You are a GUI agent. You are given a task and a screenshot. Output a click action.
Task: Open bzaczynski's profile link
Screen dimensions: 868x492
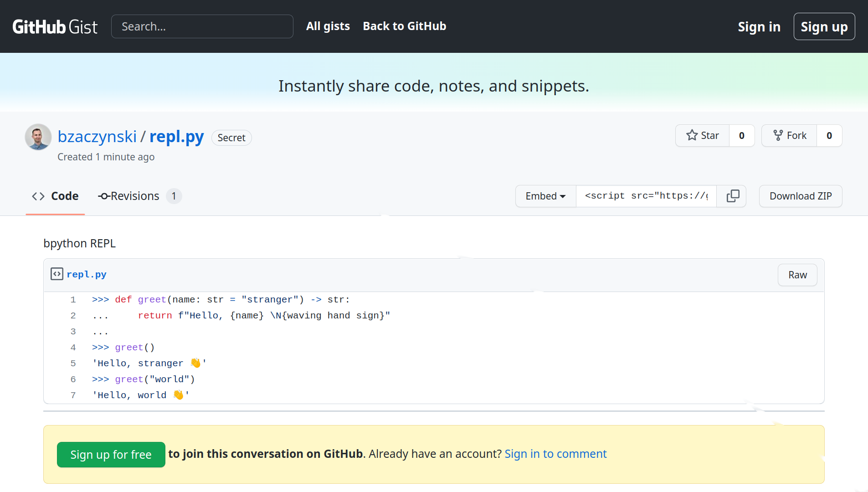[97, 136]
